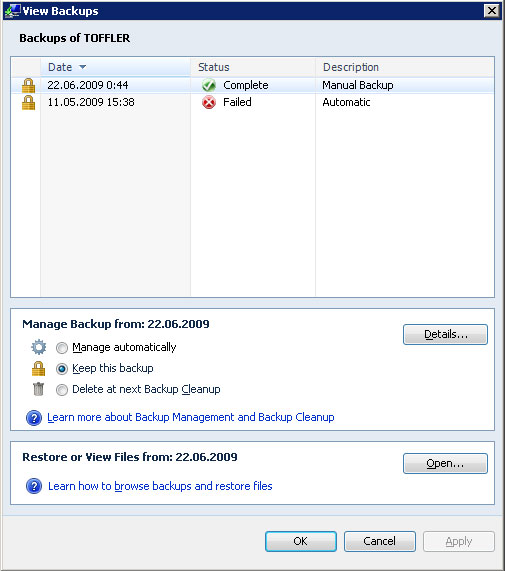Viewport: 505px width, 571px height.
Task: Select the Manage automatically radio button
Action: [x=62, y=348]
